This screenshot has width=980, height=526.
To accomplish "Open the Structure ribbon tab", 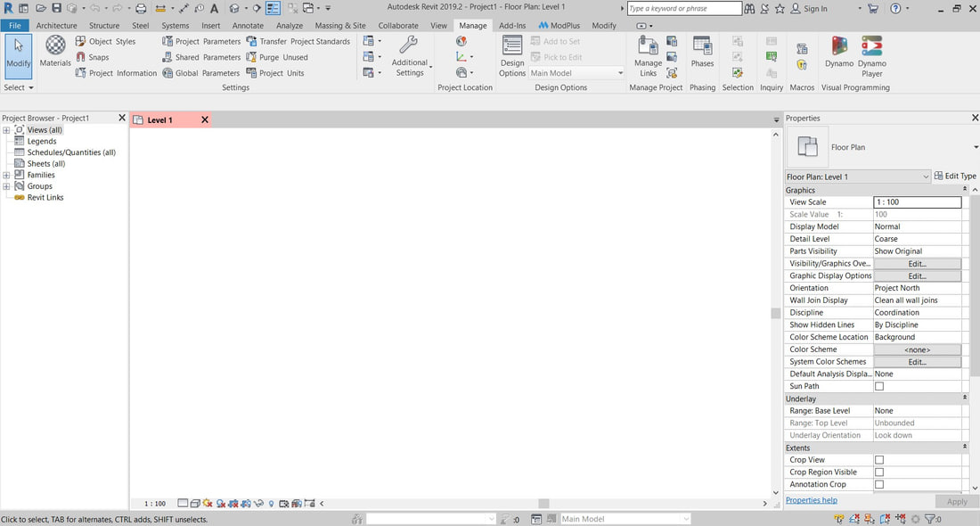I will coord(103,26).
